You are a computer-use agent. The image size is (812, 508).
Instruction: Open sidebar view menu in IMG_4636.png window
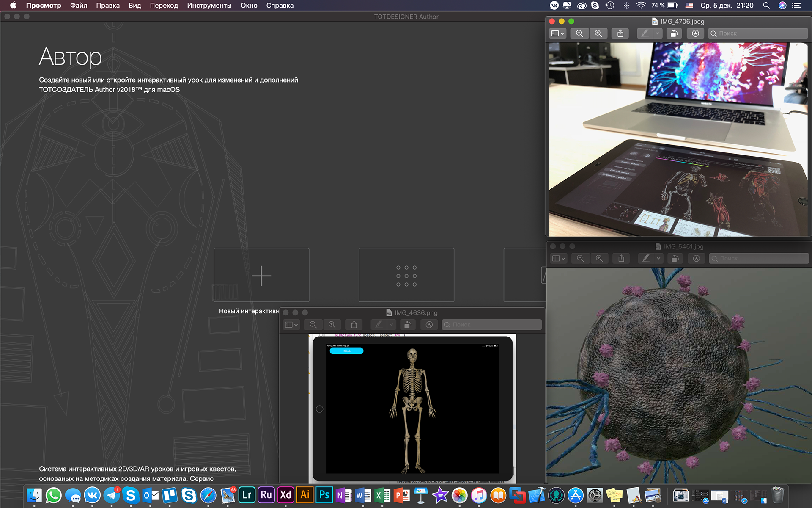291,325
